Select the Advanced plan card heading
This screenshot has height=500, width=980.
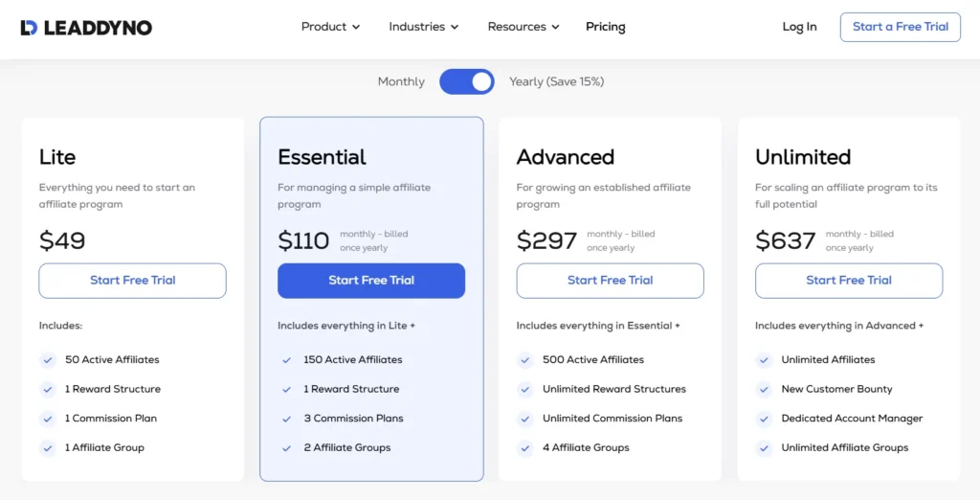(x=566, y=157)
